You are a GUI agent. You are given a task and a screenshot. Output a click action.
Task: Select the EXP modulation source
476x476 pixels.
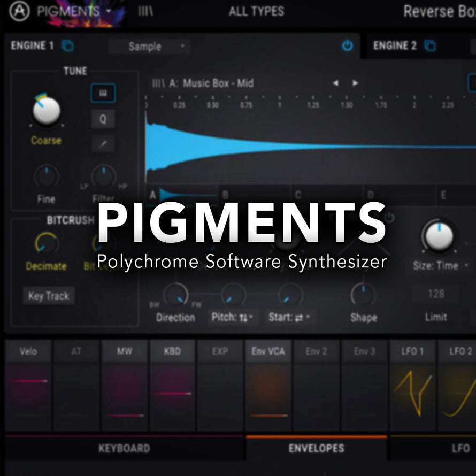point(220,351)
